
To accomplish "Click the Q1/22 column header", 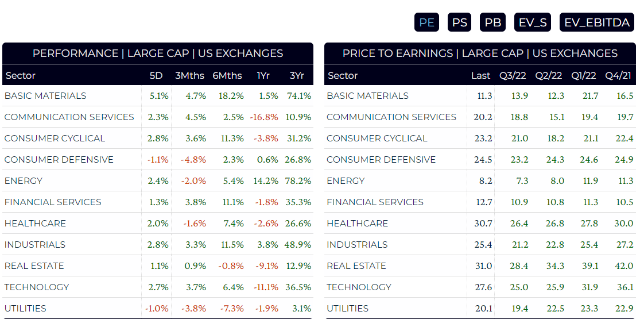I will point(583,76).
